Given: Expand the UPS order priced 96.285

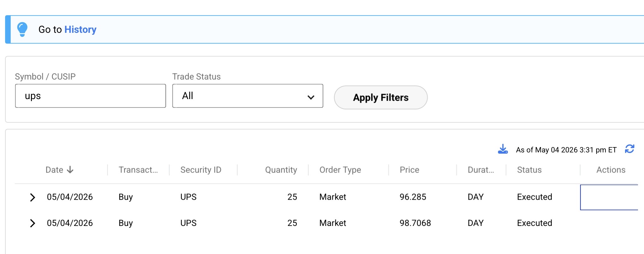Looking at the screenshot, I should pos(32,197).
